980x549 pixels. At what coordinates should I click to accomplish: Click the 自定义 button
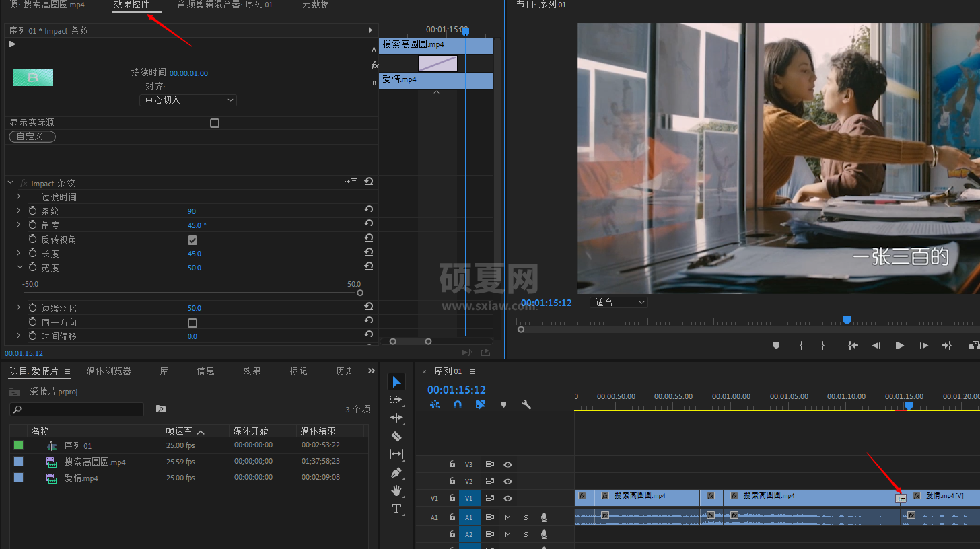(x=32, y=137)
